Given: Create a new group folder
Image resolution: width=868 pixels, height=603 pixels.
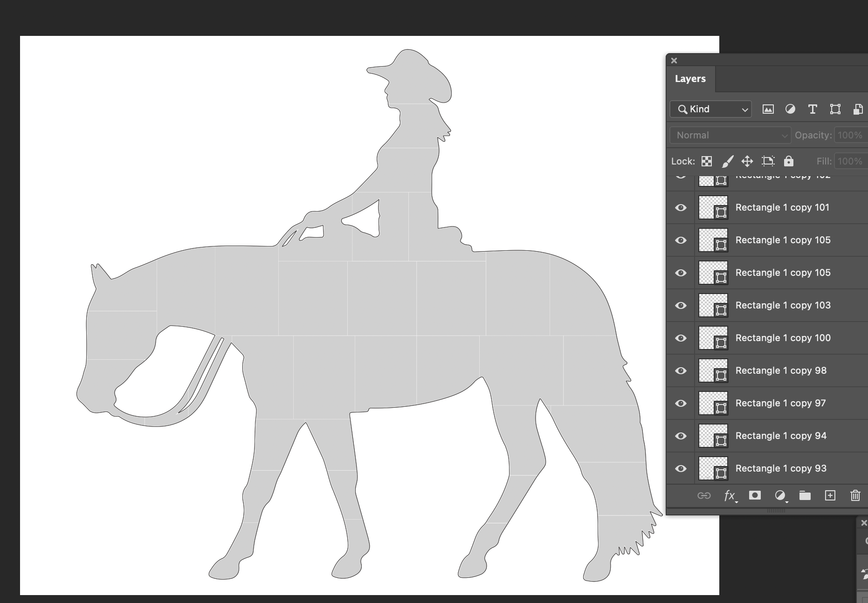Looking at the screenshot, I should coord(805,495).
